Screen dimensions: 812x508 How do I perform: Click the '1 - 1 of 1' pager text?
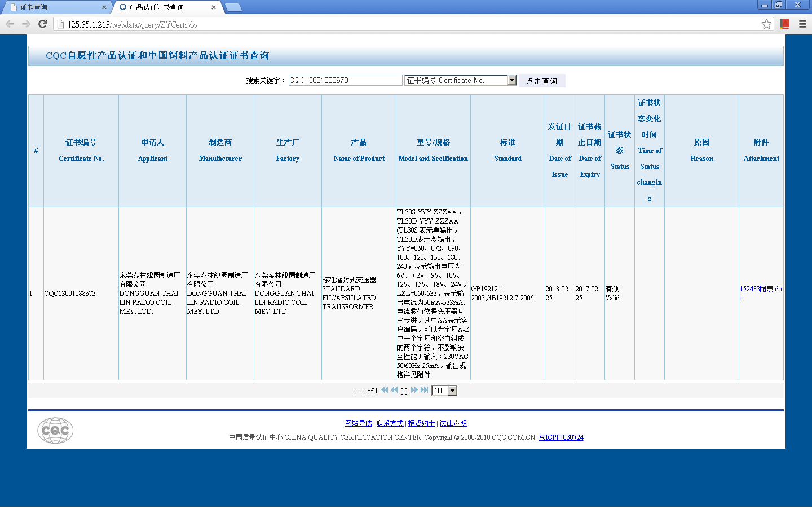(365, 391)
